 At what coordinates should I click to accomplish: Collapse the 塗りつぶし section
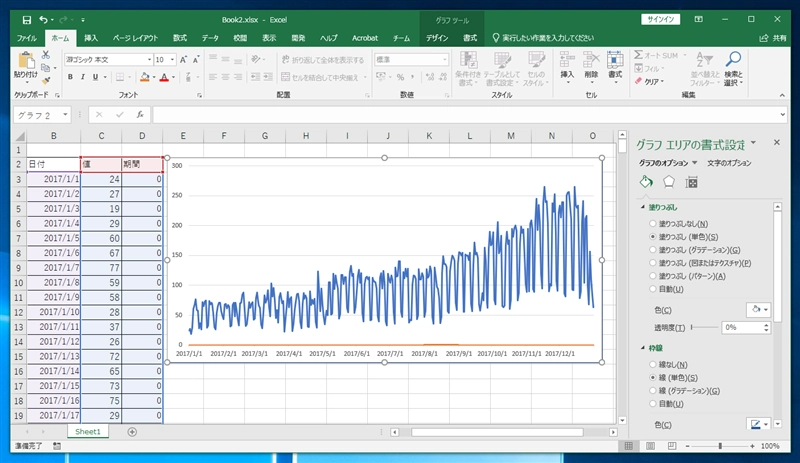pyautogui.click(x=642, y=207)
